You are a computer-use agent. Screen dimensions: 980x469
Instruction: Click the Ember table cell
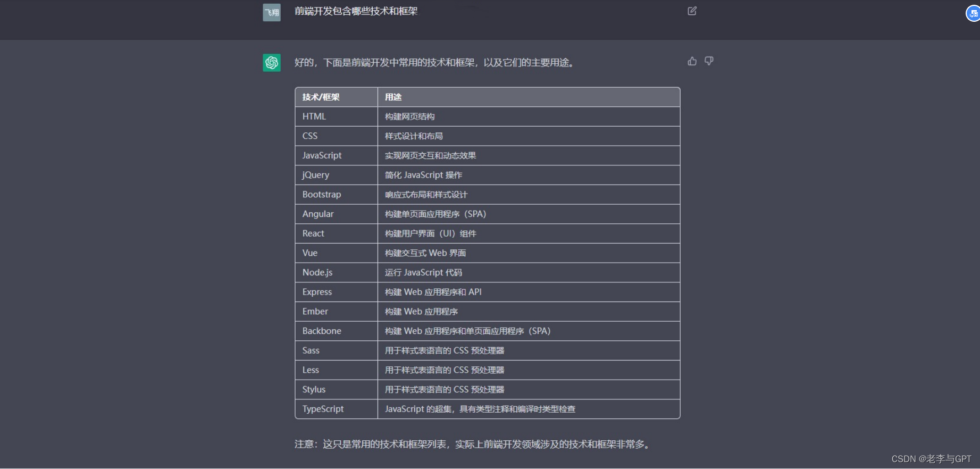(337, 312)
